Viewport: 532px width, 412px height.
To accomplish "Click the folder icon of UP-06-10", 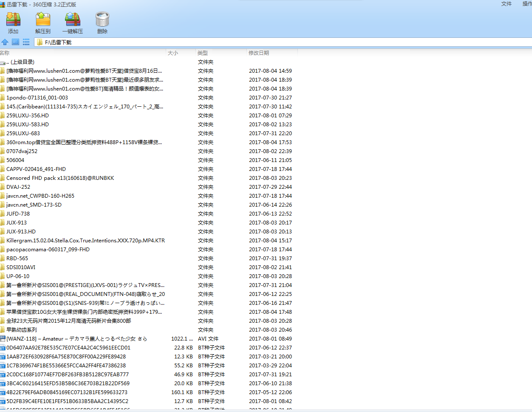I will click(2, 276).
